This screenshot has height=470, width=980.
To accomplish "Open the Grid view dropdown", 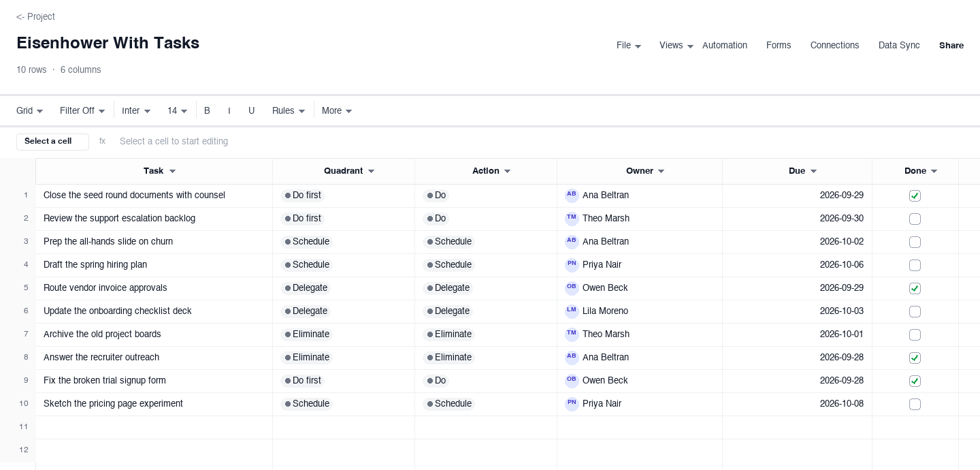I will coord(30,110).
